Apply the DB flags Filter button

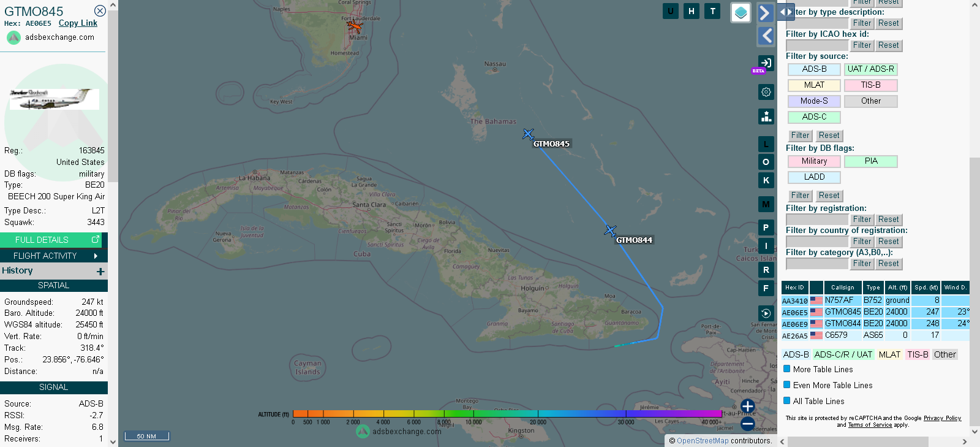coord(800,196)
